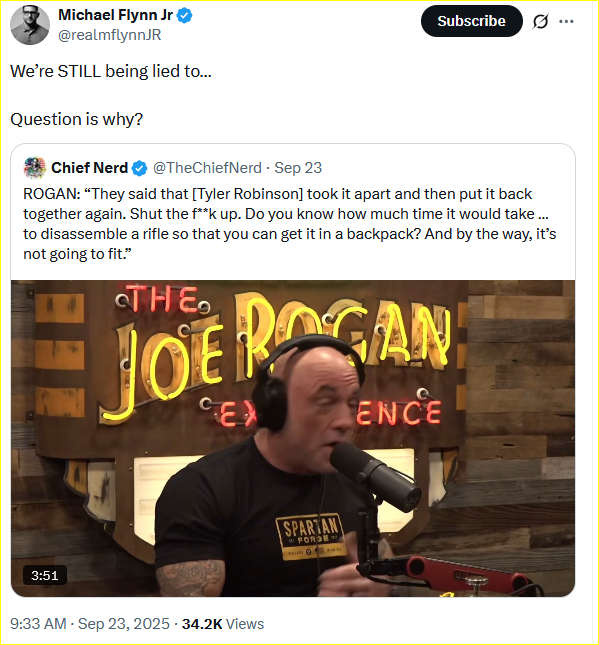Click Chief Nerd's verified checkmark badge
599x645 pixels.
[139, 168]
